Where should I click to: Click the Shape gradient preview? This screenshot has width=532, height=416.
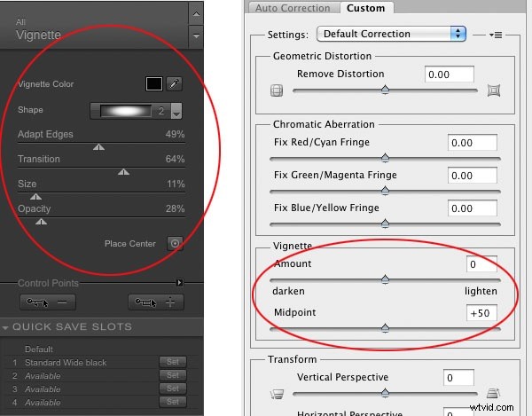tap(126, 111)
